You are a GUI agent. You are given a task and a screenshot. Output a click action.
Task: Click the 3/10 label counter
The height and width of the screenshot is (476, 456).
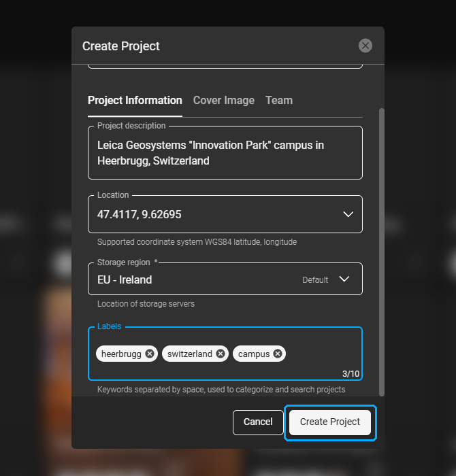pos(351,374)
